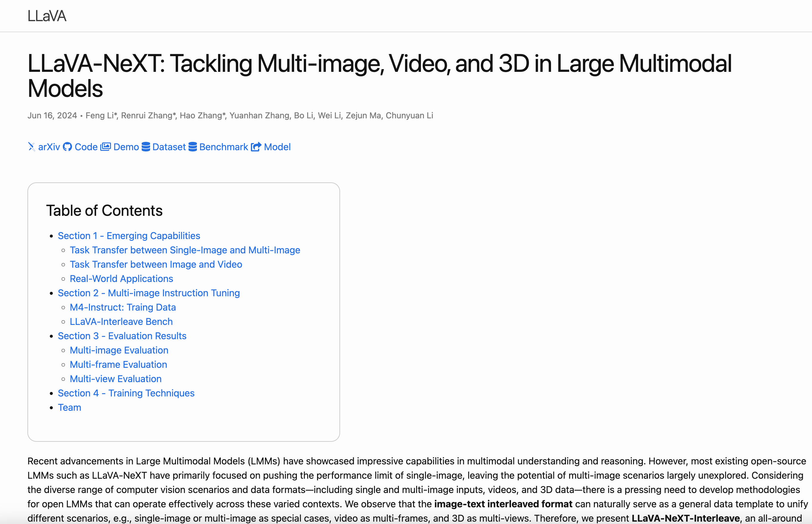Open the Code repository link
Image resolution: width=812 pixels, height=524 pixels.
click(86, 147)
